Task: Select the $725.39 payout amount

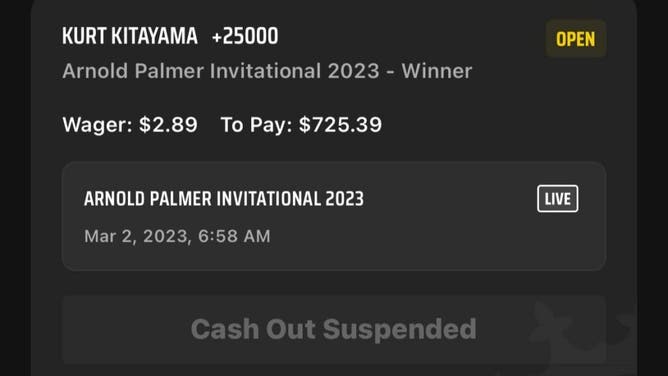Action: pos(340,125)
